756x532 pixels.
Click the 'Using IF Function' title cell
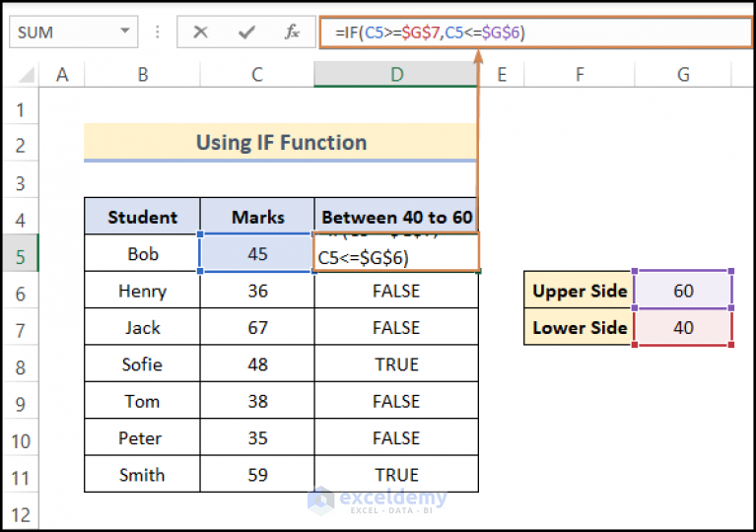click(281, 143)
